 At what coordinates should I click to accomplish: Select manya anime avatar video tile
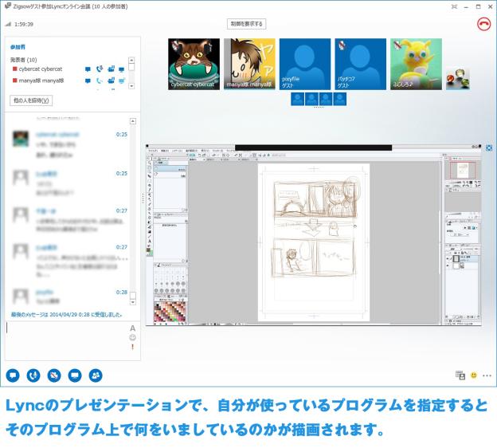pos(249,64)
